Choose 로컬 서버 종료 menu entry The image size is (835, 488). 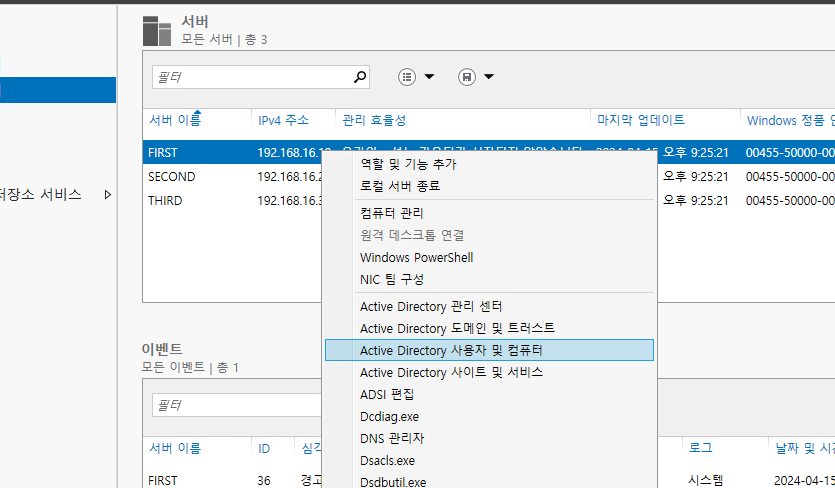tap(400, 186)
